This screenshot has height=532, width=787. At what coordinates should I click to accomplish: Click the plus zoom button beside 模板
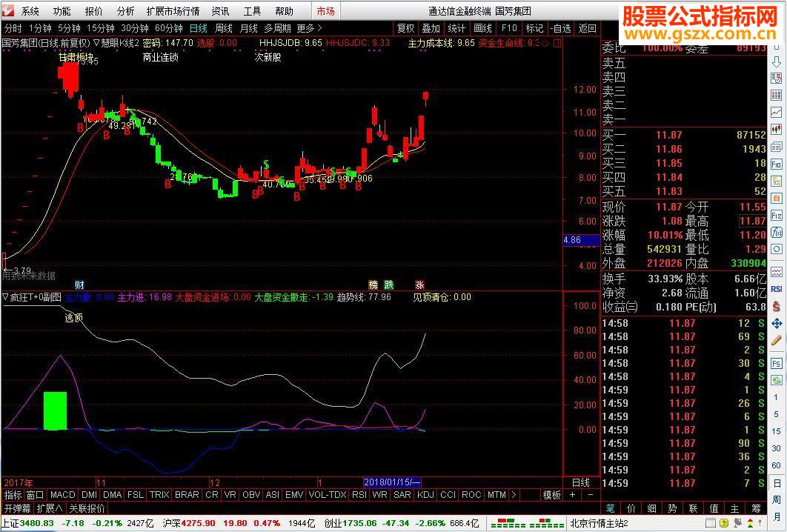click(x=572, y=495)
